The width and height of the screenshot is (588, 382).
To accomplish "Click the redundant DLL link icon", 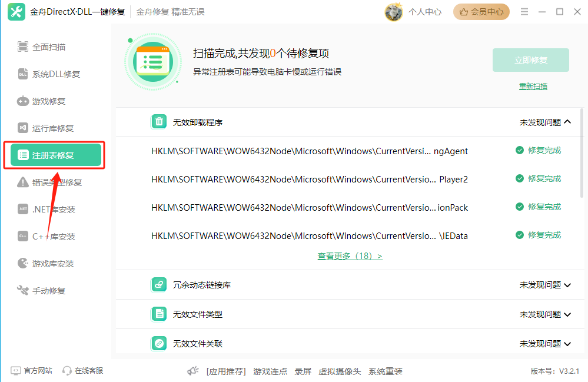I will pyautogui.click(x=159, y=284).
